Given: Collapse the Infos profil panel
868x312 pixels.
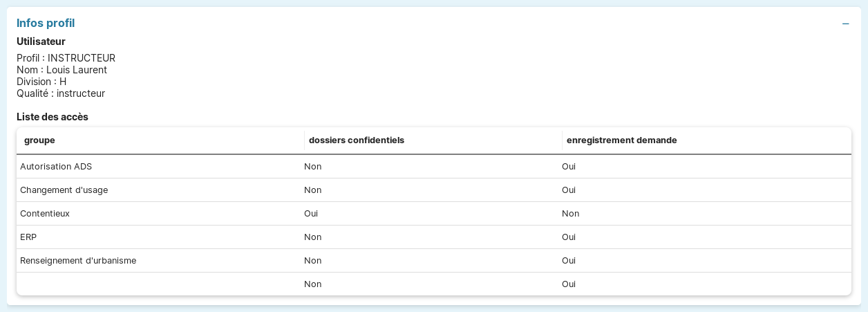Looking at the screenshot, I should tap(845, 24).
